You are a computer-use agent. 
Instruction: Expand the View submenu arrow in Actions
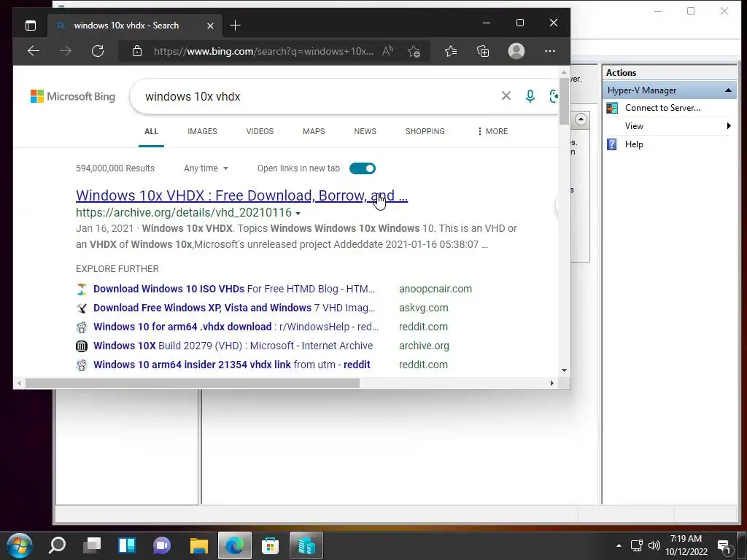click(x=729, y=125)
